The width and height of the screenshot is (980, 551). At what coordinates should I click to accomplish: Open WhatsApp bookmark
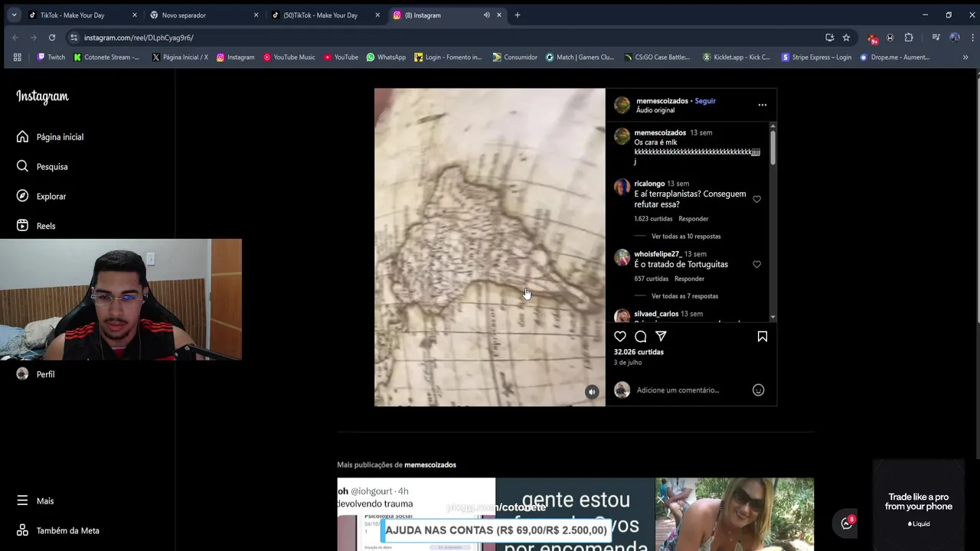[x=386, y=57]
